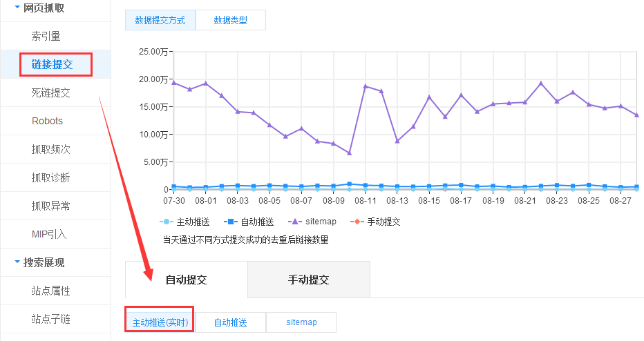Select 主动推送(实时) button
This screenshot has height=341, width=644.
coord(160,322)
